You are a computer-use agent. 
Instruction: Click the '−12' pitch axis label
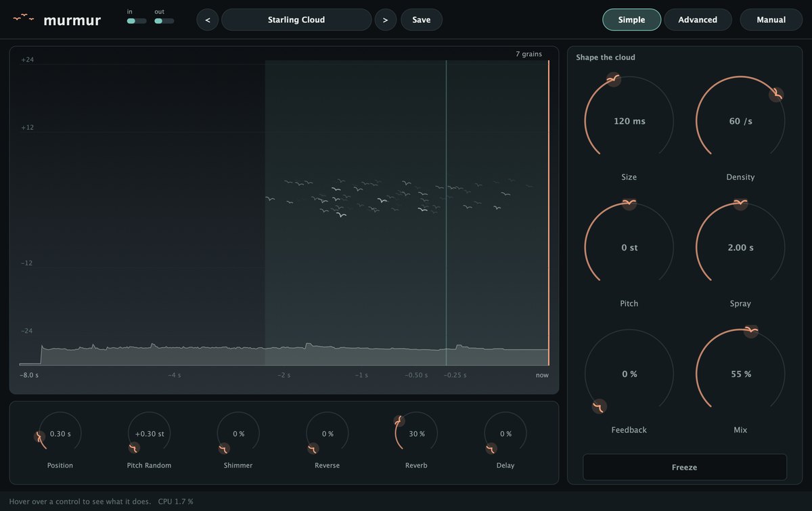click(27, 263)
